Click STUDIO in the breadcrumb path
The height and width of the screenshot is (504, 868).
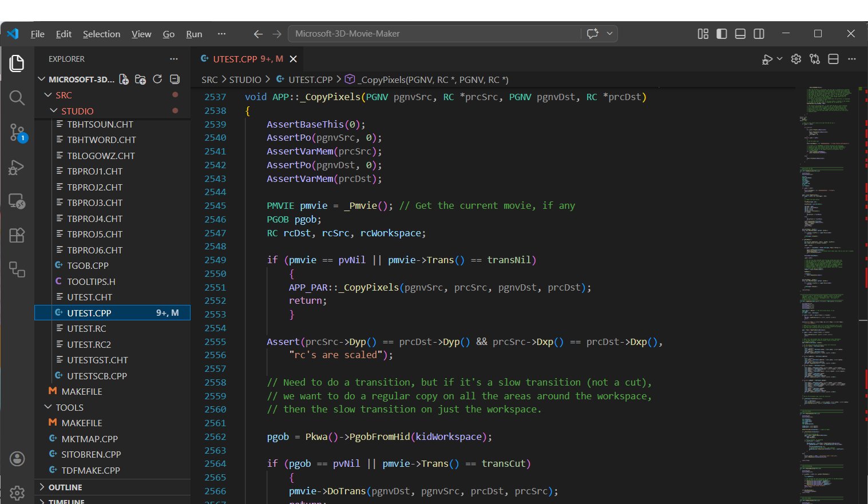(245, 80)
